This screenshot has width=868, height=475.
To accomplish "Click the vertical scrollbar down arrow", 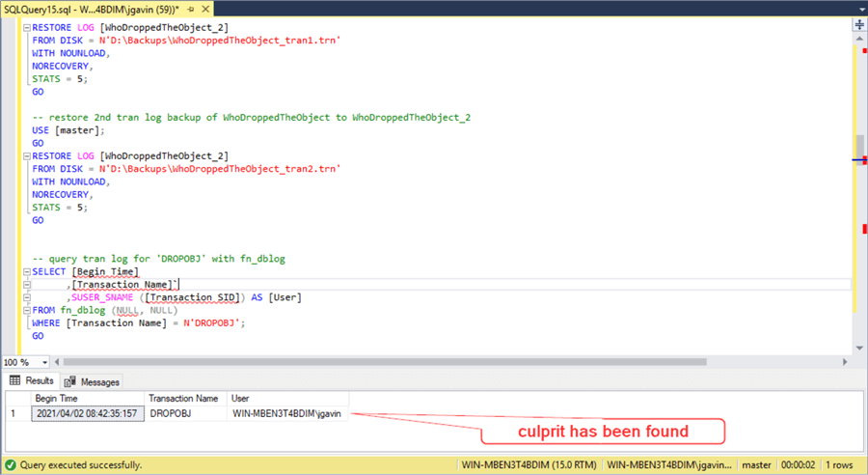I will [x=858, y=349].
